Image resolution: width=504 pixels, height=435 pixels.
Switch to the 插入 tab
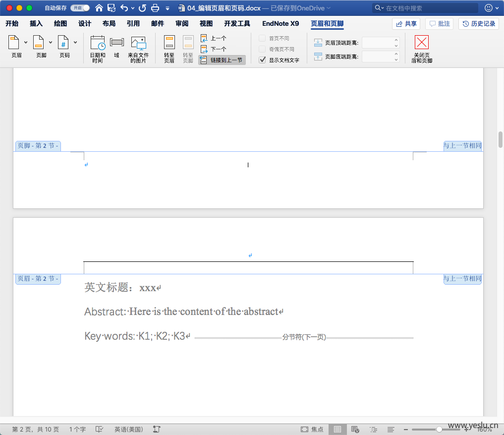[36, 23]
